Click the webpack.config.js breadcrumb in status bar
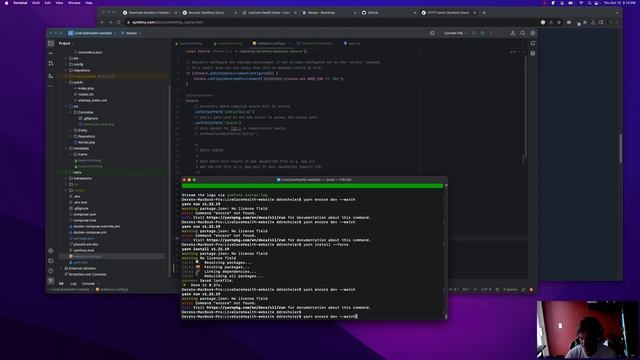This screenshot has height=360, width=640. tap(112, 289)
